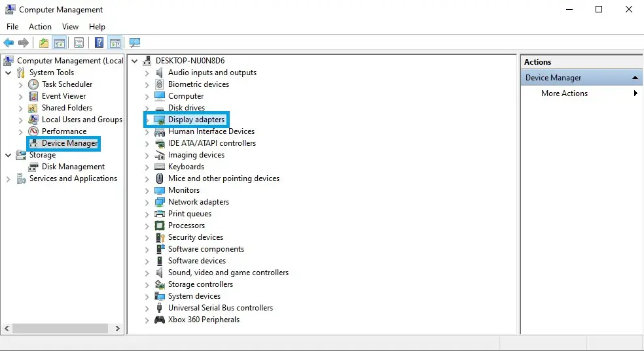This screenshot has width=644, height=351.
Task: Expand the System devices category arrow
Action: 147,297
